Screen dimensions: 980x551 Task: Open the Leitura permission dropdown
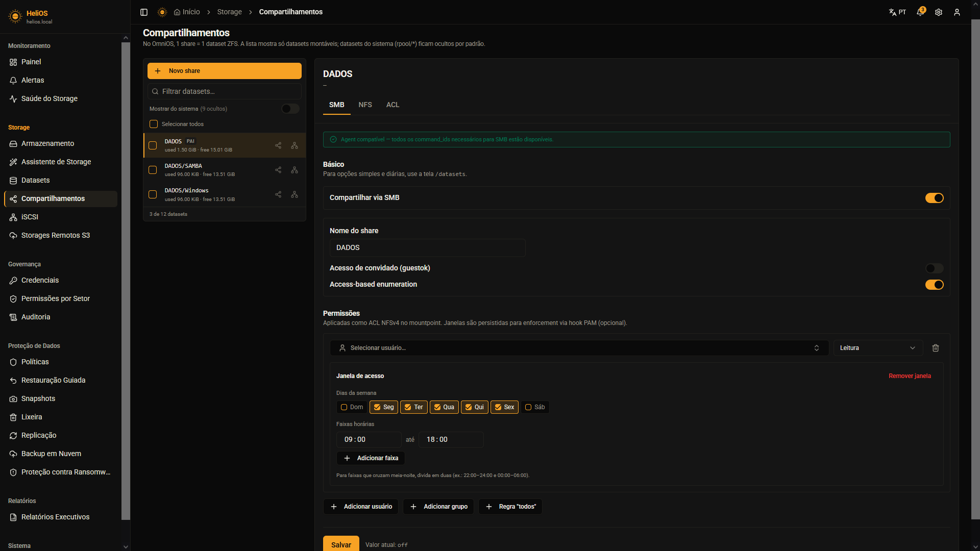878,348
